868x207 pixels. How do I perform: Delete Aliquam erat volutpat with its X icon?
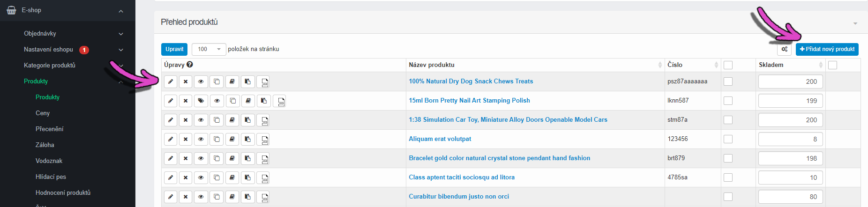pos(186,139)
